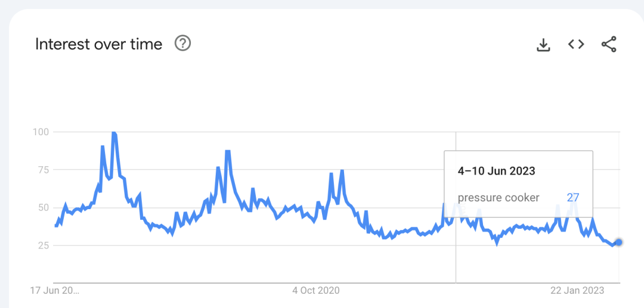The image size is (644, 308).
Task: Click the 'Interest over time' heading
Action: tap(98, 44)
